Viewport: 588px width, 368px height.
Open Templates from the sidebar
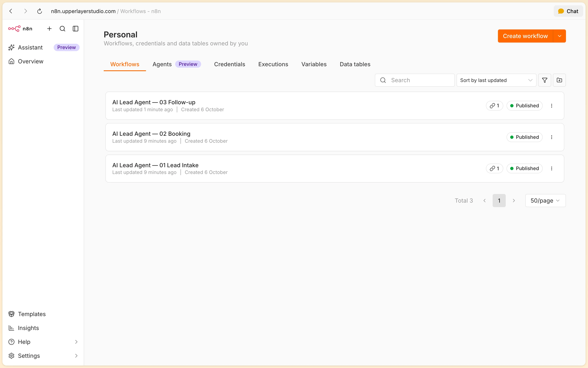(x=44, y=314)
